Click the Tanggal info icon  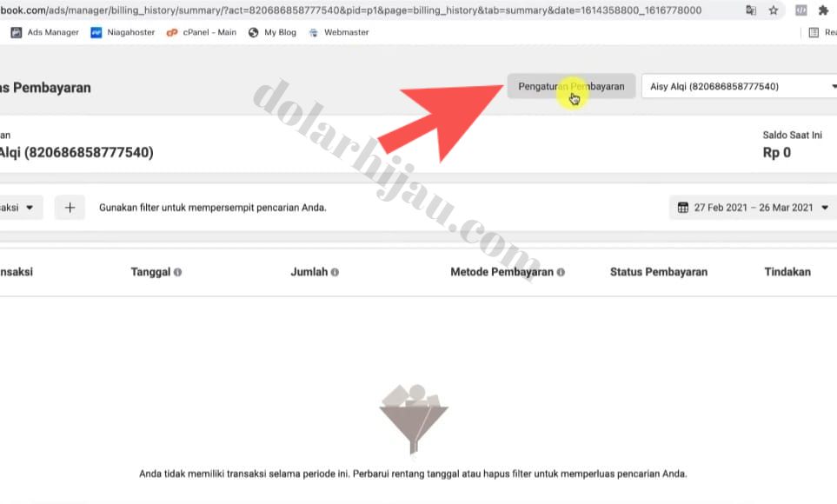click(x=178, y=272)
